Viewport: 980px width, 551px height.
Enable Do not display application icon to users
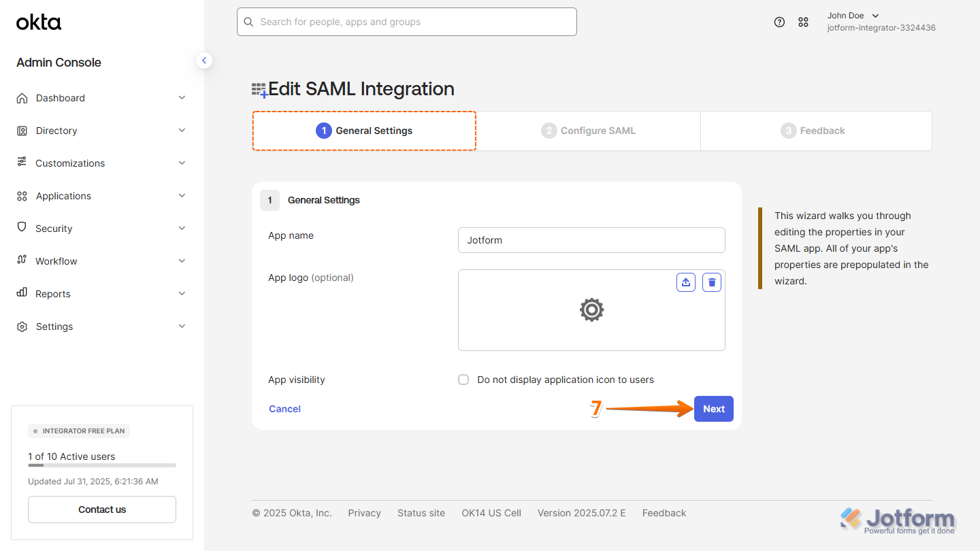point(463,380)
